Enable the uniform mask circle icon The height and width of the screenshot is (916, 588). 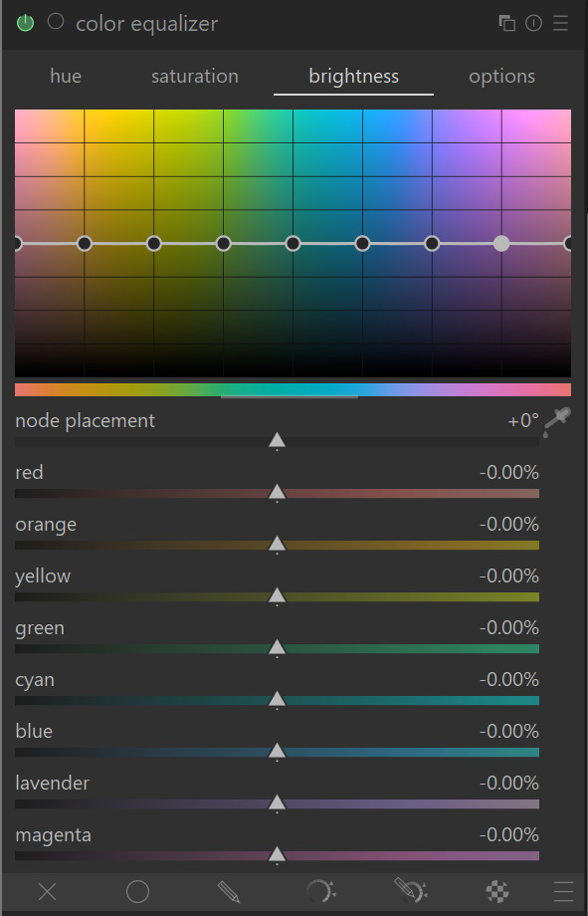point(138,892)
